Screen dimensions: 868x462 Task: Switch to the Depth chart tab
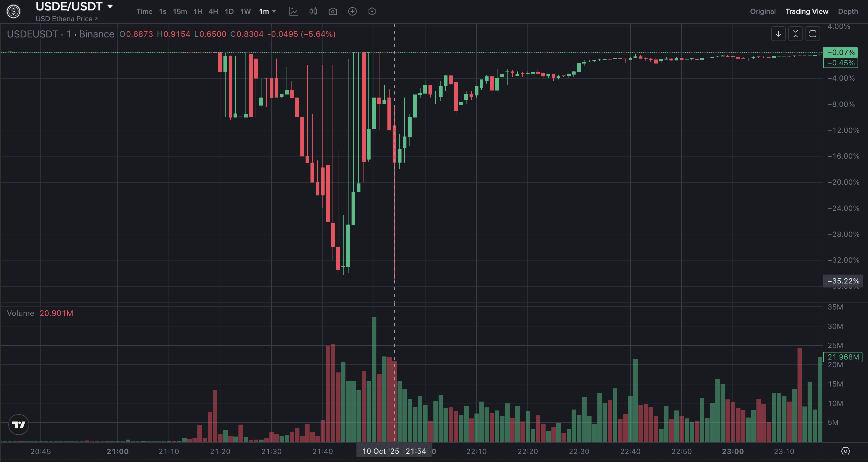[848, 11]
